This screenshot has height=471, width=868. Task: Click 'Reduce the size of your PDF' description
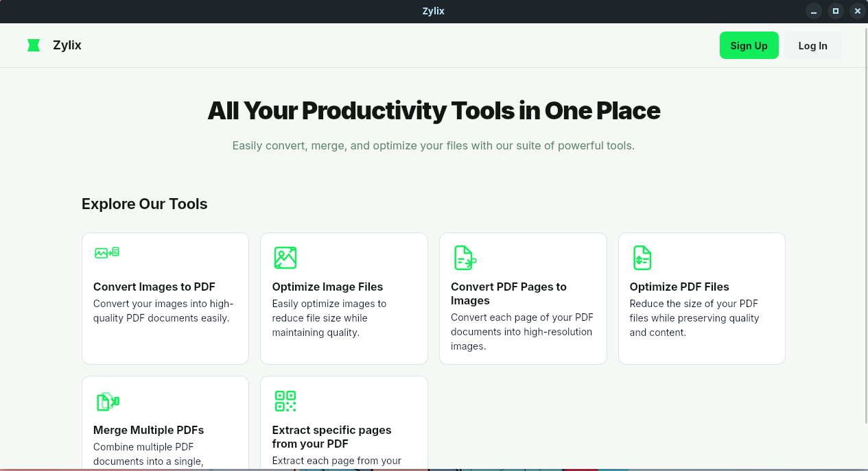tap(694, 318)
